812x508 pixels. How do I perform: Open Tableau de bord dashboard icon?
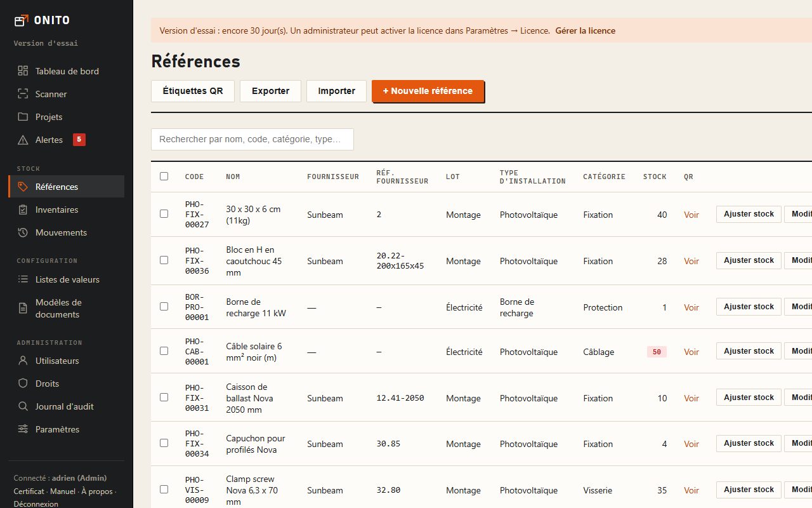click(23, 71)
